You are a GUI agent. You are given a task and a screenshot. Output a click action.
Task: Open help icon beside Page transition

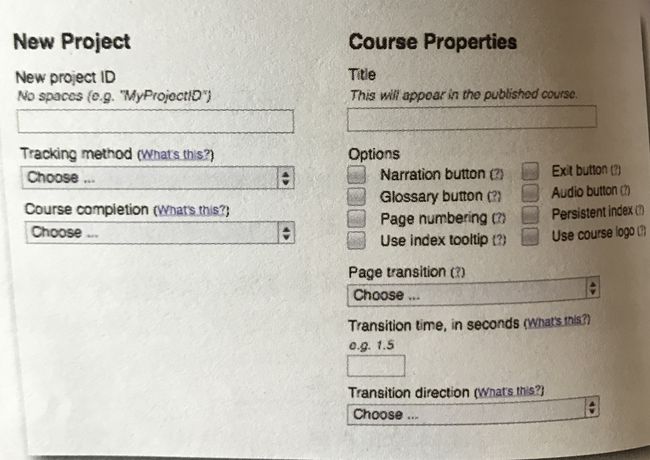458,272
